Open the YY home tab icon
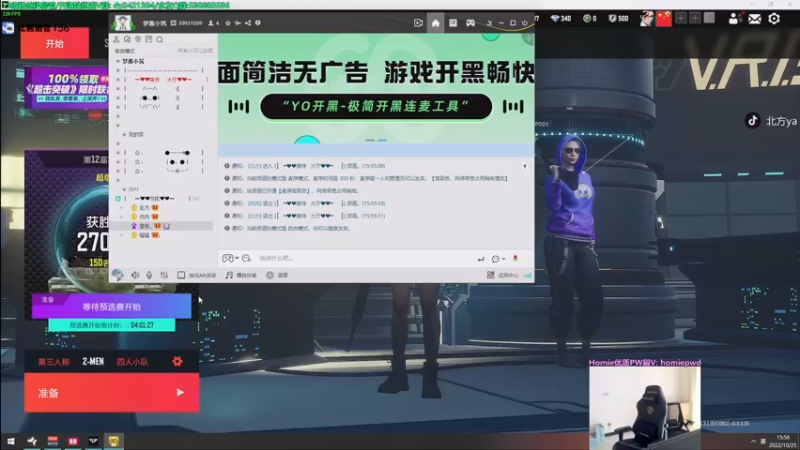The width and height of the screenshot is (800, 450). 435,23
